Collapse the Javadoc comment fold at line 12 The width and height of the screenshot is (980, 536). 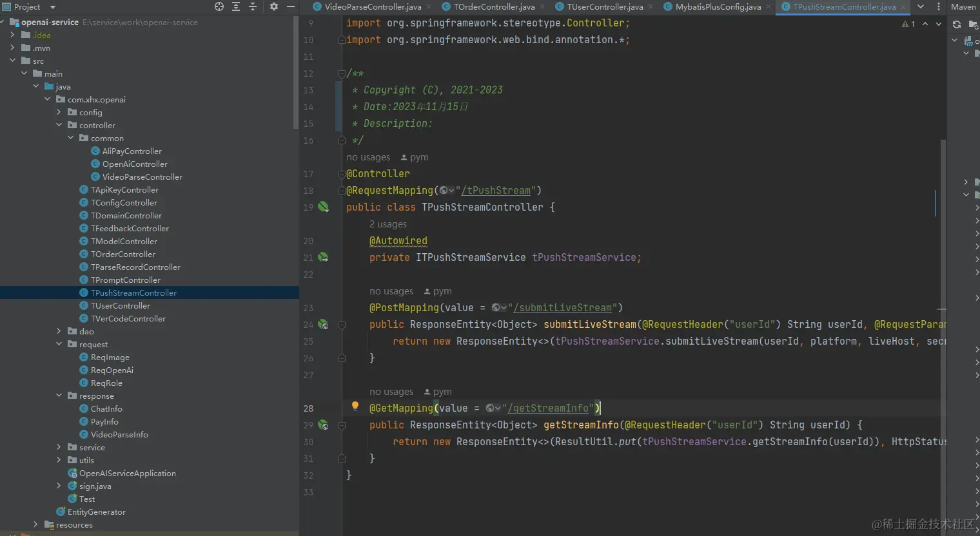(342, 73)
